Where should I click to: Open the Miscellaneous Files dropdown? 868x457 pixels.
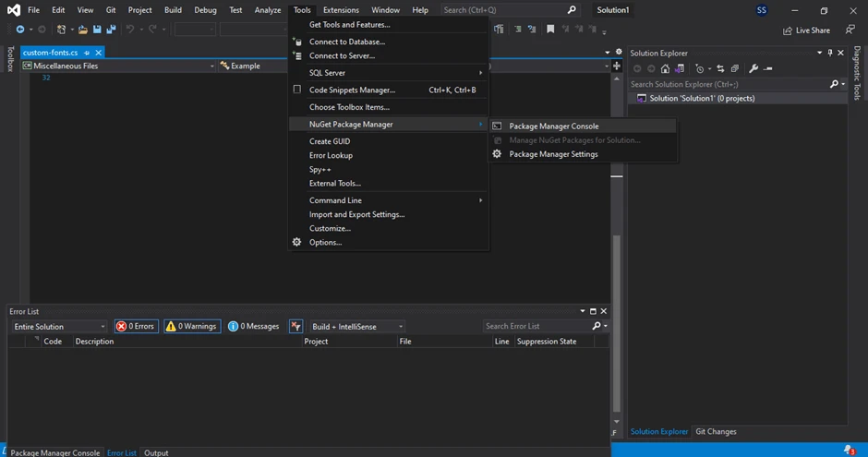118,66
